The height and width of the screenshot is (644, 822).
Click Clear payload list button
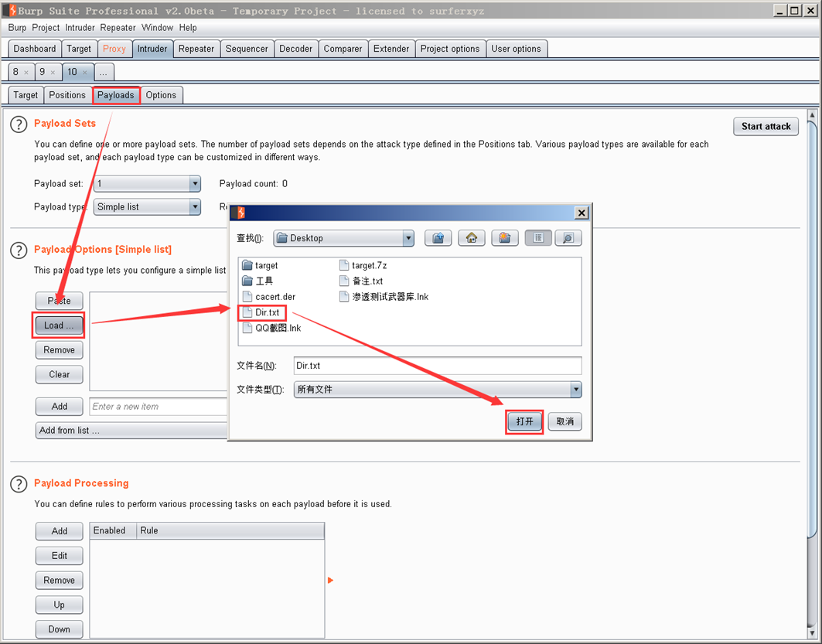pyautogui.click(x=59, y=374)
